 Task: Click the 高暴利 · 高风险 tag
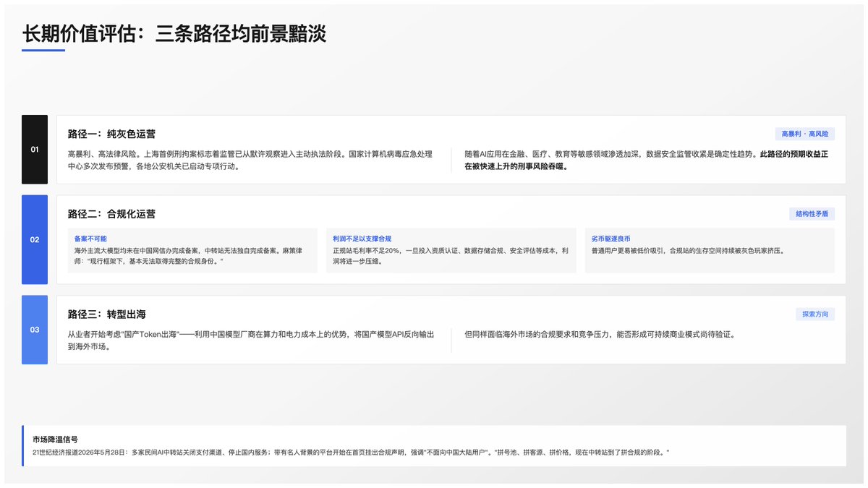(x=804, y=134)
